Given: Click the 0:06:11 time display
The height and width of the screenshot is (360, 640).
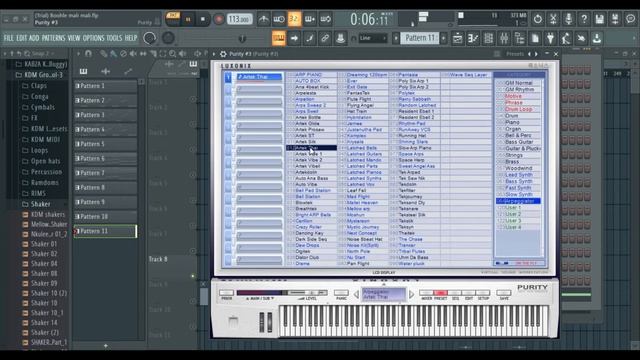Looking at the screenshot, I should coord(370,19).
